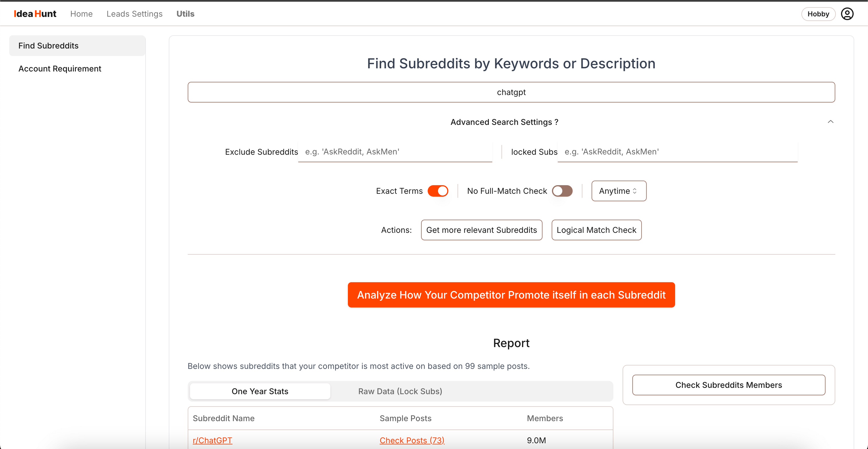The height and width of the screenshot is (449, 868).
Task: Click the Logical Match Check action icon
Action: pos(597,230)
